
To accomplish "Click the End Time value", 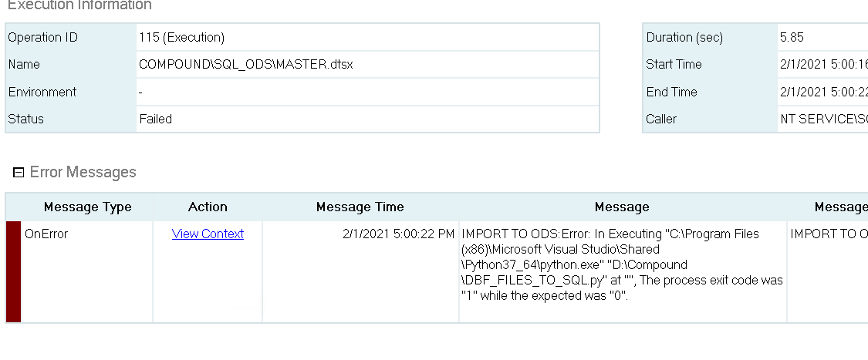I will click(x=822, y=92).
